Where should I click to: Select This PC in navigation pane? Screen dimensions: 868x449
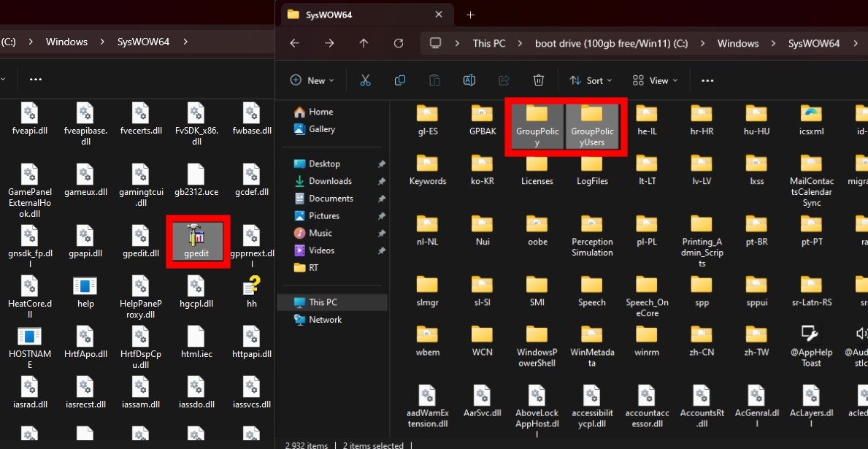pyautogui.click(x=334, y=302)
